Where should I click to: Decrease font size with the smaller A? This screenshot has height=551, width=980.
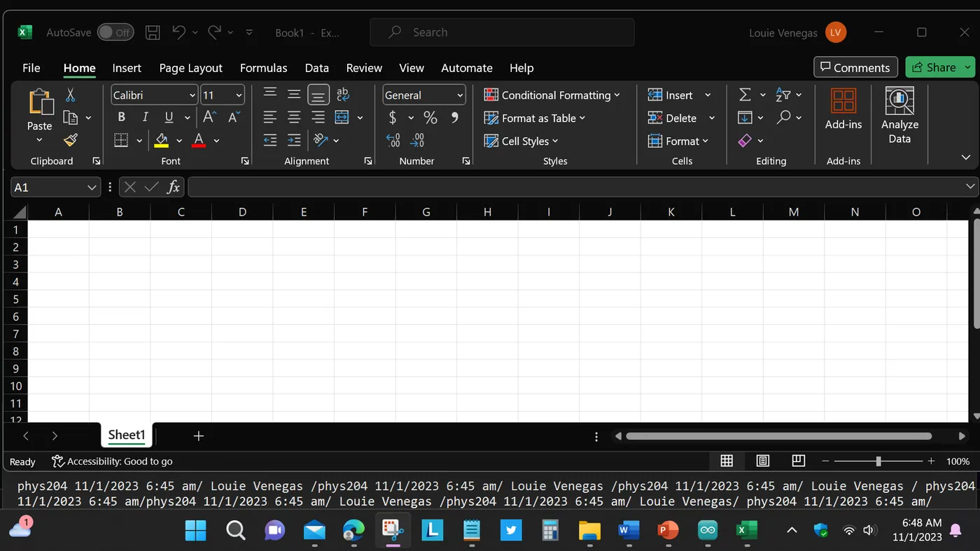click(234, 118)
